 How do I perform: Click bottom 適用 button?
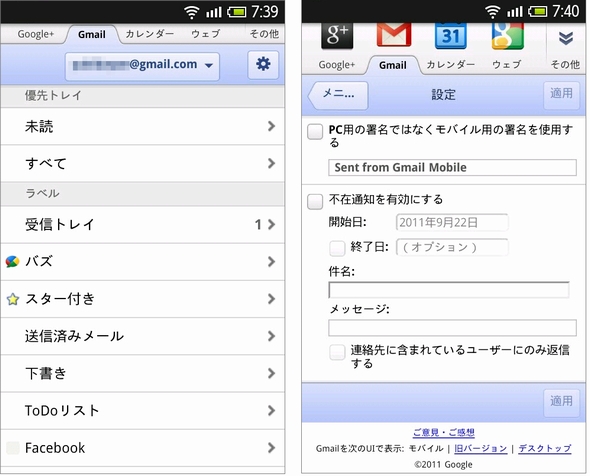[561, 403]
